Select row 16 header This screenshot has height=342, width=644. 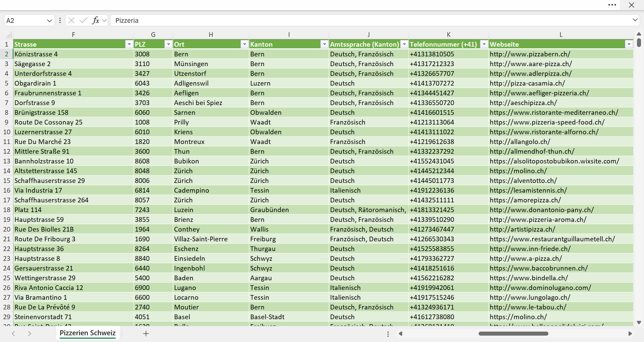6,190
